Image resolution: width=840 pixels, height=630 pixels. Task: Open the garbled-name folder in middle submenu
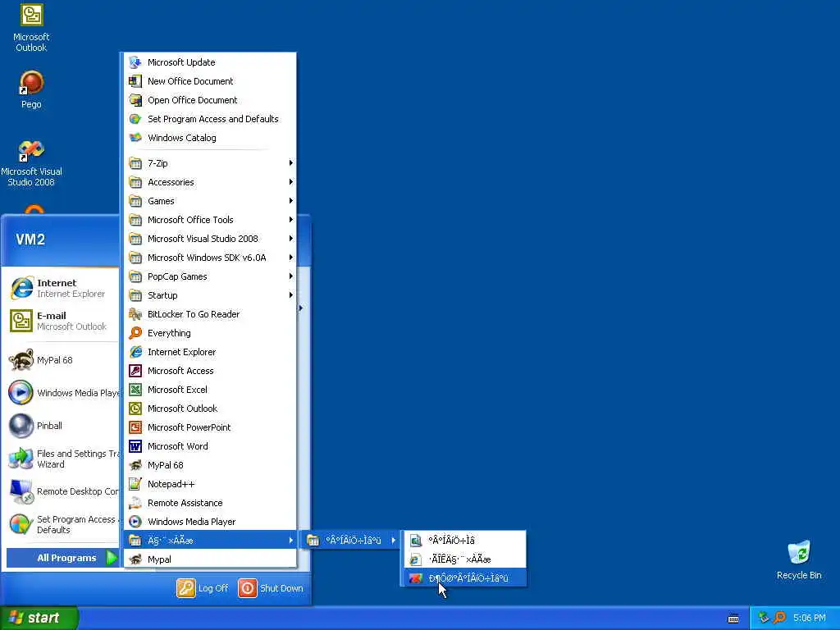350,540
